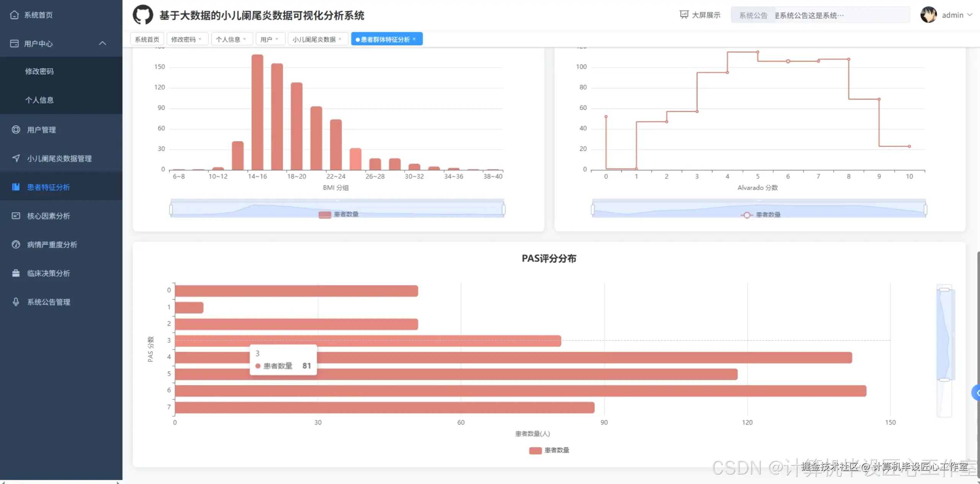Click the 核心因素分析 sidebar icon
Screen dimensions: 980x484
[16, 216]
